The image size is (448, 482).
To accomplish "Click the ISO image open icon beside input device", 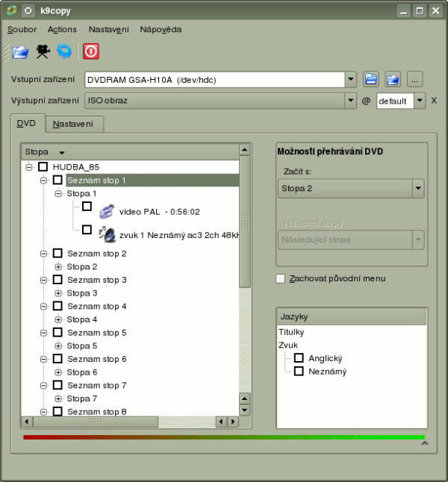I will click(x=393, y=78).
